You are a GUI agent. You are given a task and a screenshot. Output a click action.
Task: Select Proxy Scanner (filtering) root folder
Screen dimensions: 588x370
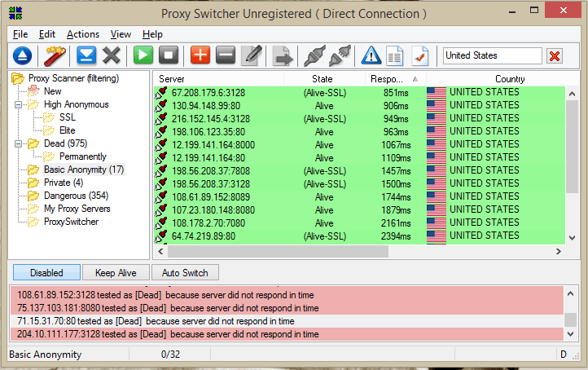[73, 78]
